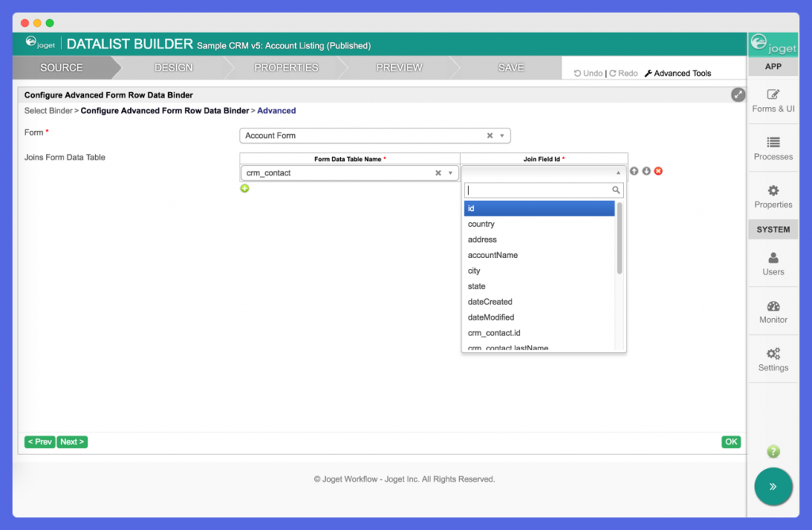Open the Processes sidebar item
Image resolution: width=812 pixels, height=530 pixels.
coord(772,148)
